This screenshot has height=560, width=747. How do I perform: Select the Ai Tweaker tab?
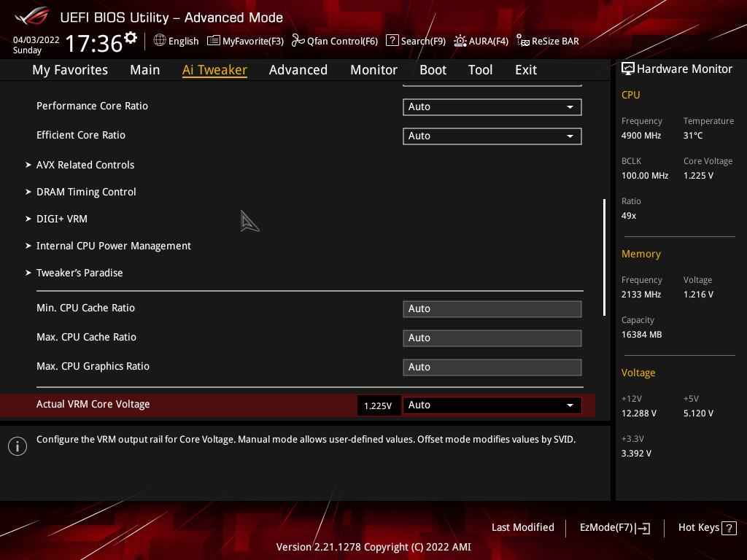(214, 70)
